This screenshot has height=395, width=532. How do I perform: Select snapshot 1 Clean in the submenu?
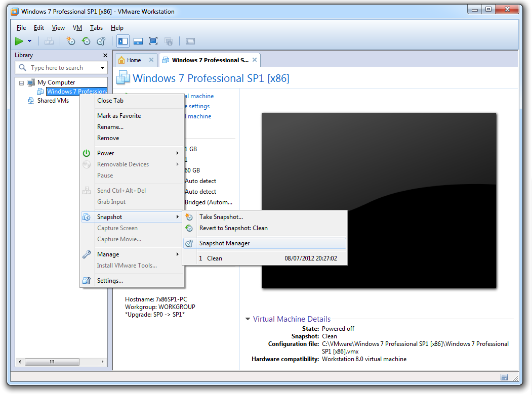pyautogui.click(x=214, y=258)
